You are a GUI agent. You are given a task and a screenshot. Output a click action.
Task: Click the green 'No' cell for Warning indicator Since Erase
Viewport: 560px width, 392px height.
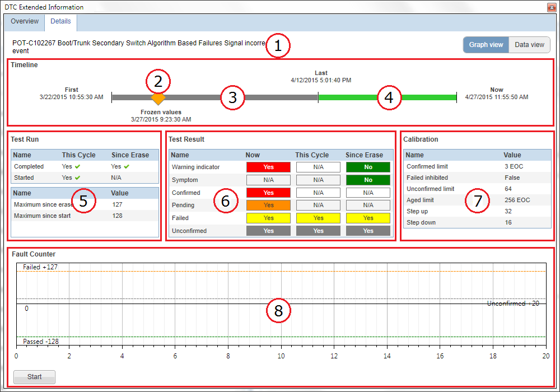368,167
